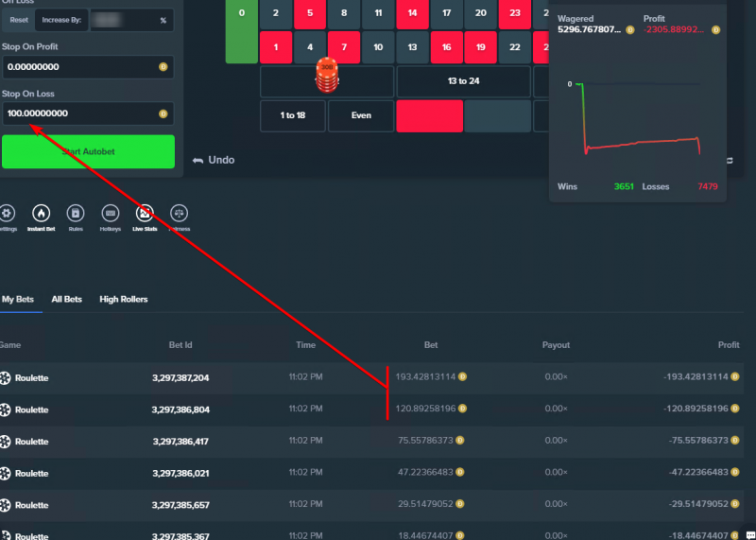This screenshot has height=540, width=756.
Task: Click the coin icon next to -120.89258196 profit
Action: [735, 409]
